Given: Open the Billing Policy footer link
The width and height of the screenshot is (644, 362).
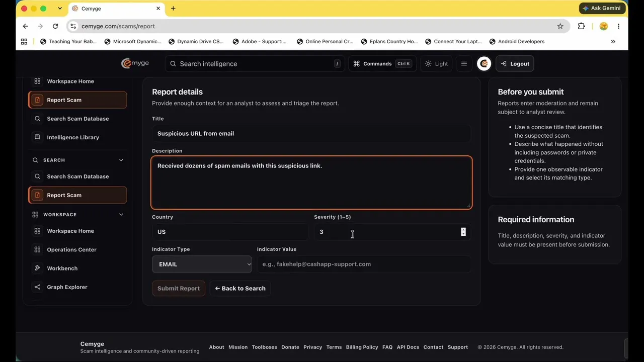Looking at the screenshot, I should 362,347.
